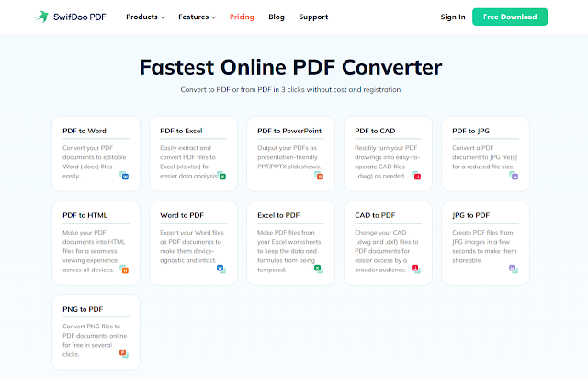The width and height of the screenshot is (588, 379).
Task: Open the Word to PDF converter title
Action: coord(182,215)
